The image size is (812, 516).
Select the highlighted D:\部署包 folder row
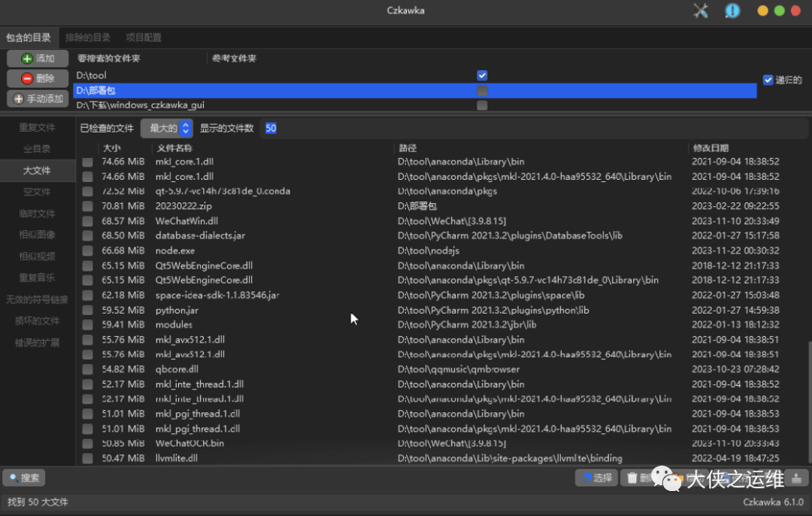click(414, 91)
